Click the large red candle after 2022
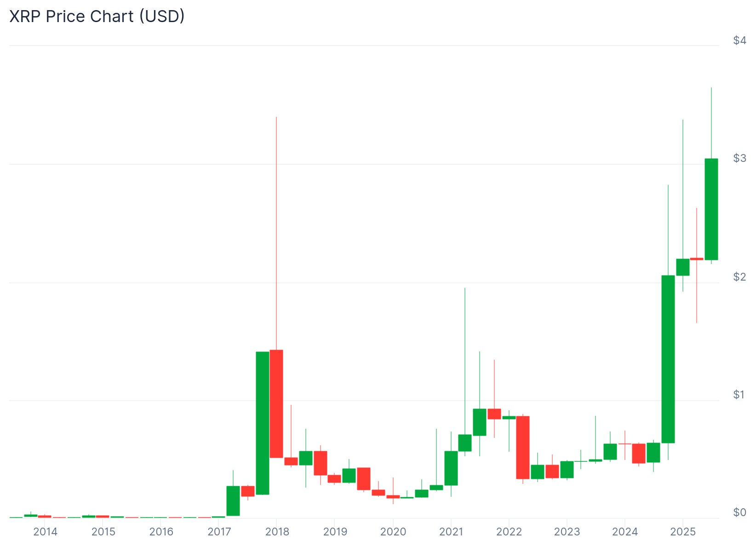Image resolution: width=756 pixels, height=552 pixels. [523, 448]
